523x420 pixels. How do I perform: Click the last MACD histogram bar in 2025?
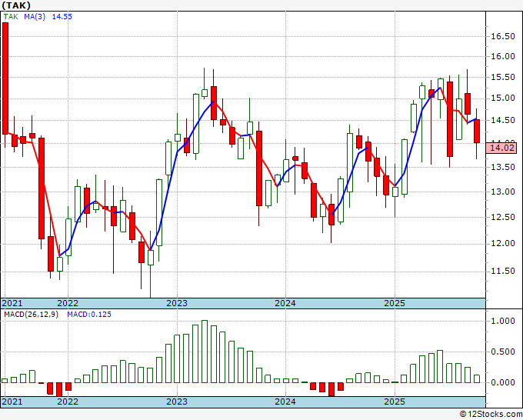477,378
